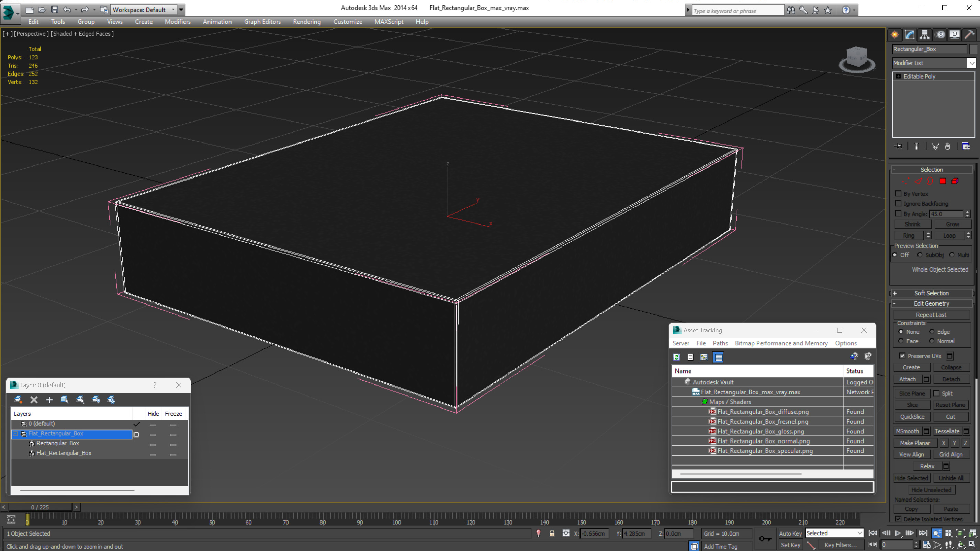Click the Pin Stack icon
Viewport: 980px width, 551px height.
pyautogui.click(x=899, y=146)
